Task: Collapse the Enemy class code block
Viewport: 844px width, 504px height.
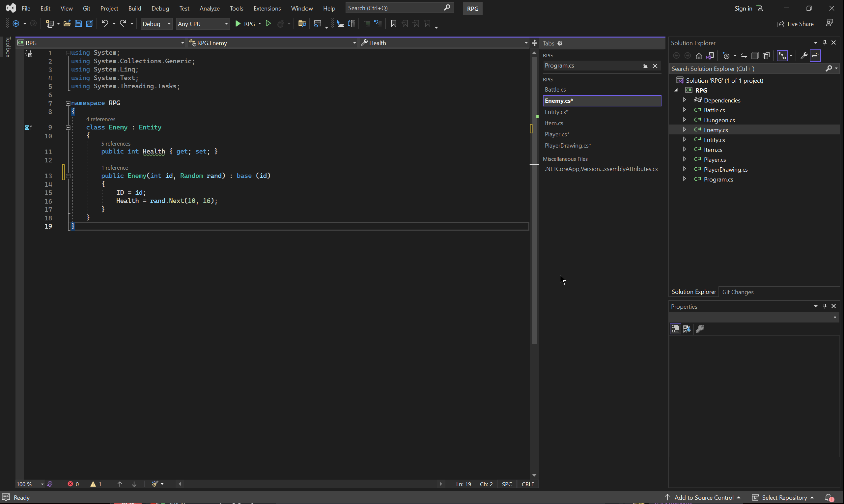Action: [68, 128]
